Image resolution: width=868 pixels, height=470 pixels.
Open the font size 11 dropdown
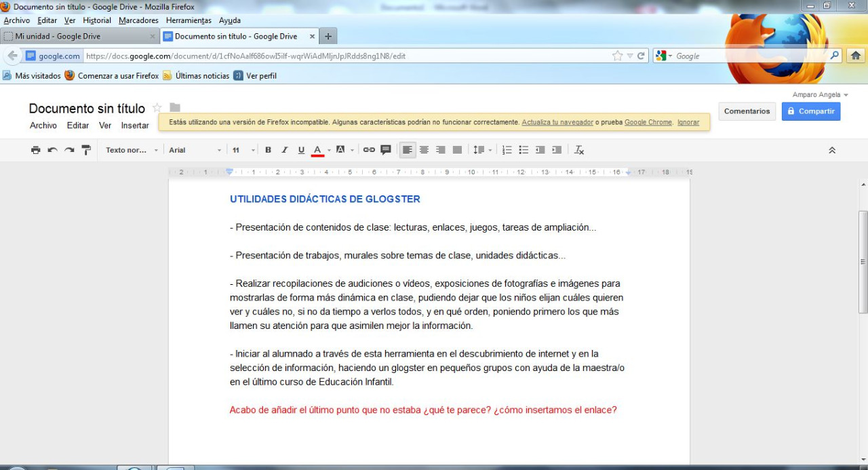pos(243,150)
